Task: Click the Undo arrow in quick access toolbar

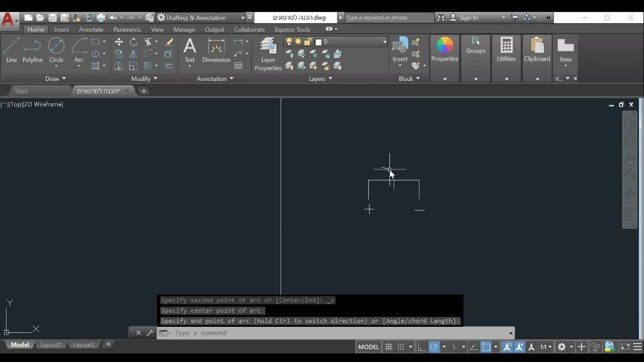Action: pyautogui.click(x=113, y=18)
